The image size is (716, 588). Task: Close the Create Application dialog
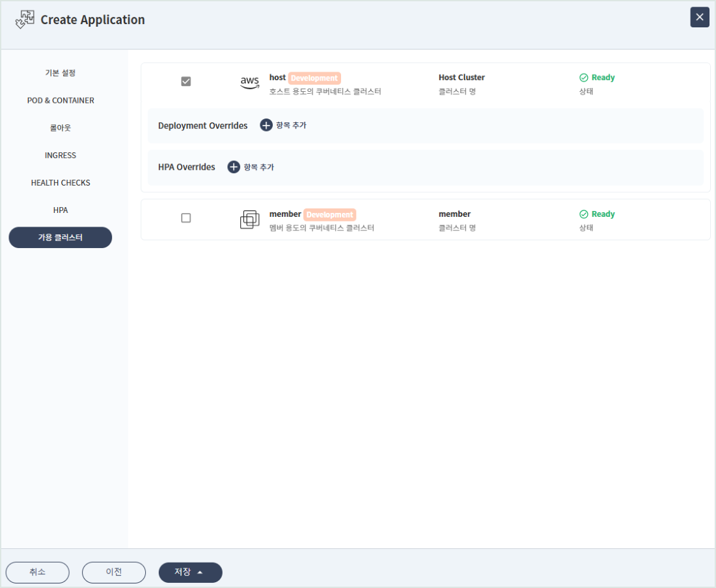[x=699, y=18]
